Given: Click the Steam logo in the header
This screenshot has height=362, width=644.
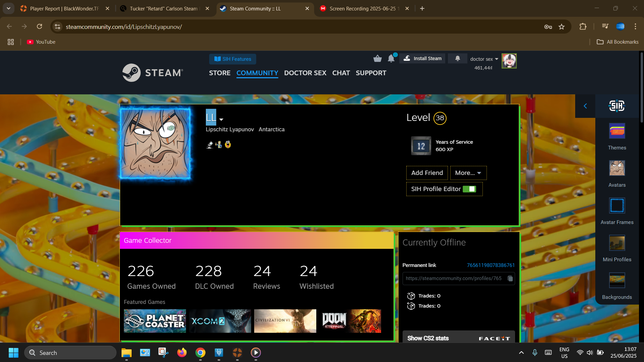Looking at the screenshot, I should pos(153,73).
